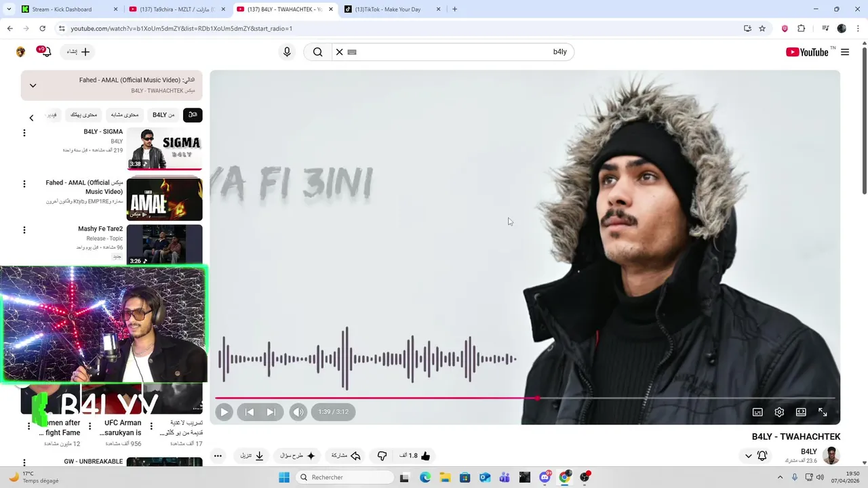This screenshot has height=488, width=868.
Task: Share the video using the share button
Action: coord(346,455)
